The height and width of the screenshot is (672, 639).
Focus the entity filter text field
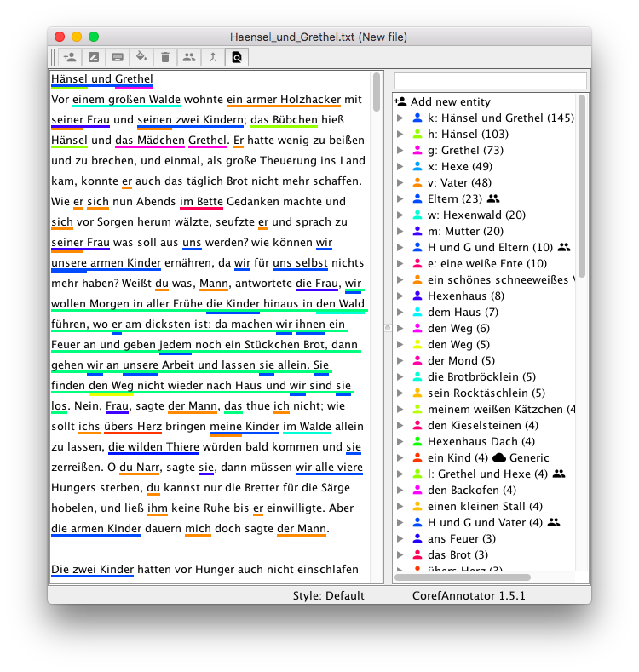(490, 80)
